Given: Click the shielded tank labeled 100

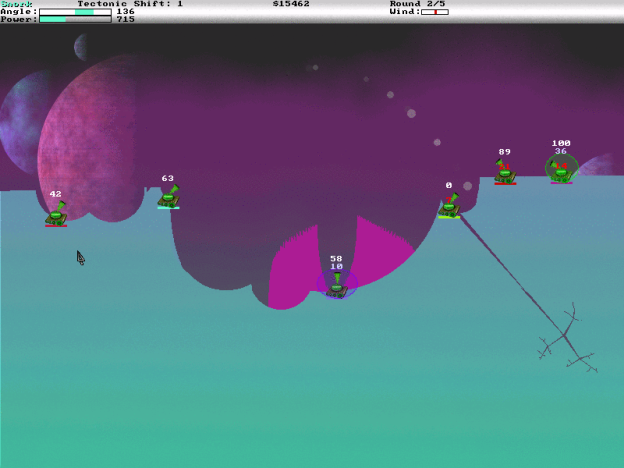Looking at the screenshot, I should (561, 169).
